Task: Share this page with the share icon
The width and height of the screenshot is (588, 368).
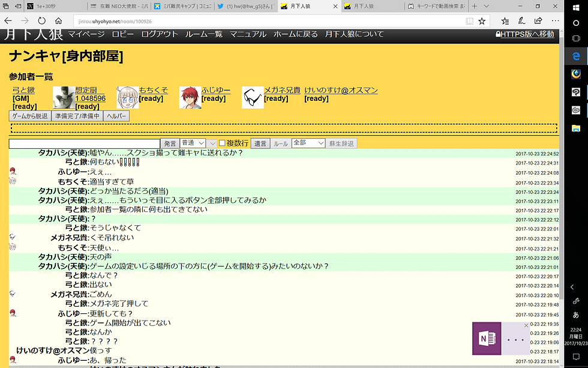Action: pos(538,21)
